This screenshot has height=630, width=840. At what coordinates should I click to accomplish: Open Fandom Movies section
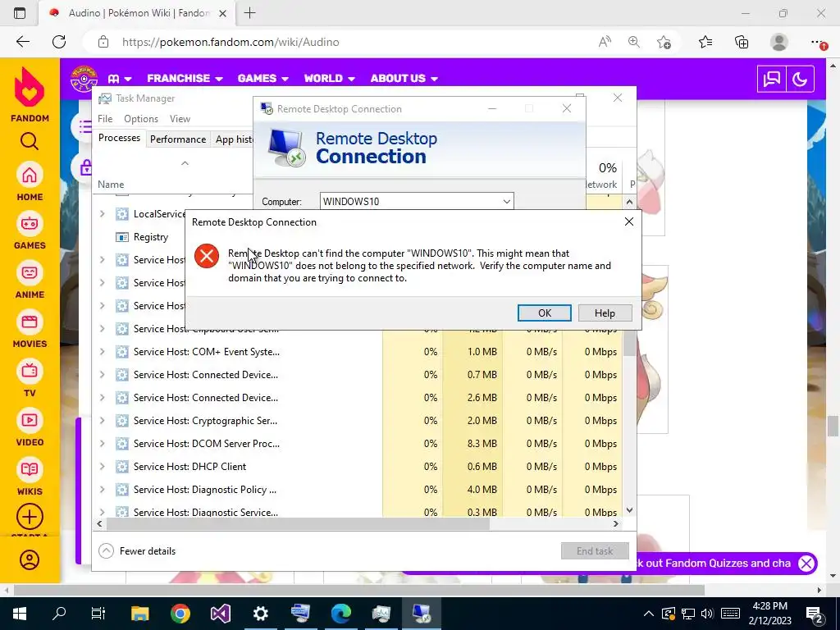[30, 329]
